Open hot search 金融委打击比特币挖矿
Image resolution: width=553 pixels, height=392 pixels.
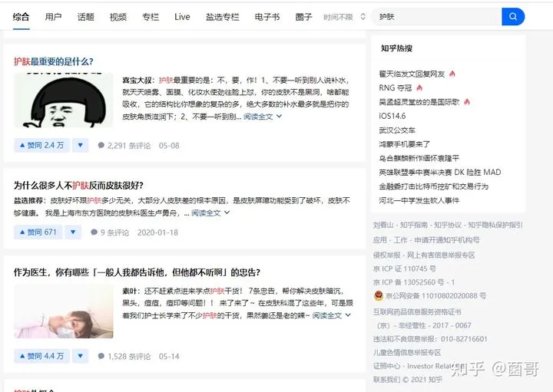[x=434, y=186]
